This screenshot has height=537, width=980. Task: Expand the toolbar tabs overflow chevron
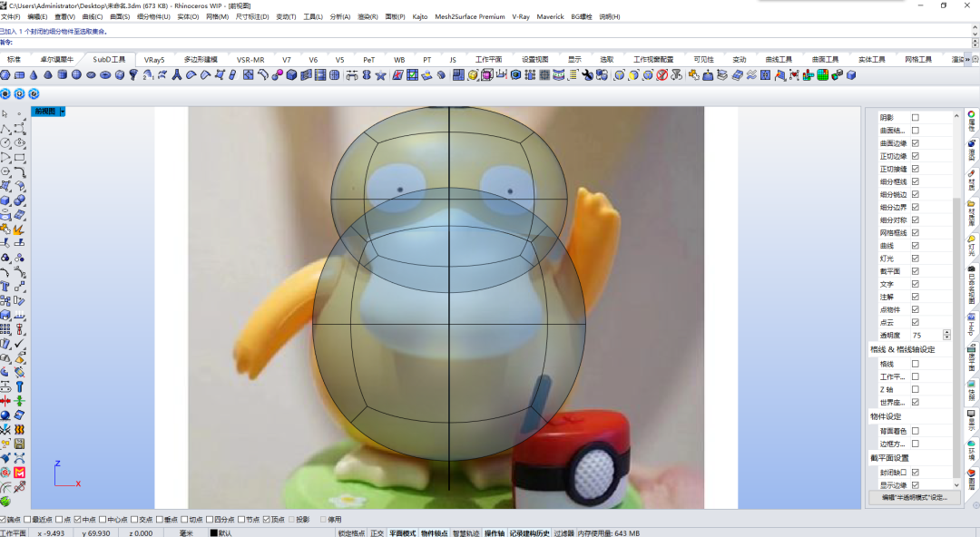point(967,59)
